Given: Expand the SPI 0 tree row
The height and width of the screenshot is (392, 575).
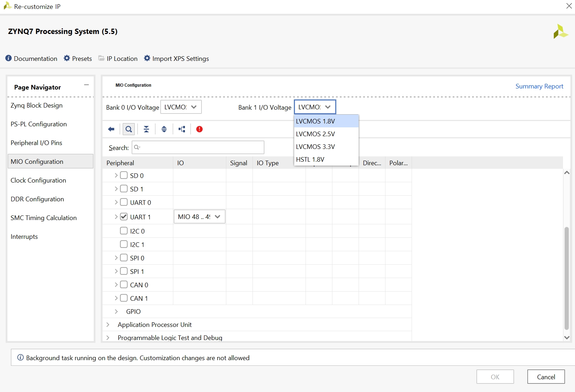Looking at the screenshot, I should [116, 258].
